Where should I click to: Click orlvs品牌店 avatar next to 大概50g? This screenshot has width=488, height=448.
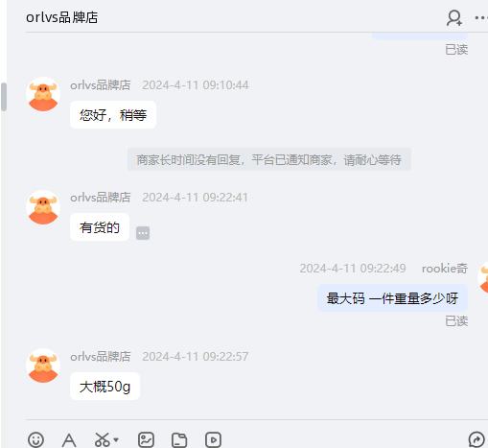[43, 365]
